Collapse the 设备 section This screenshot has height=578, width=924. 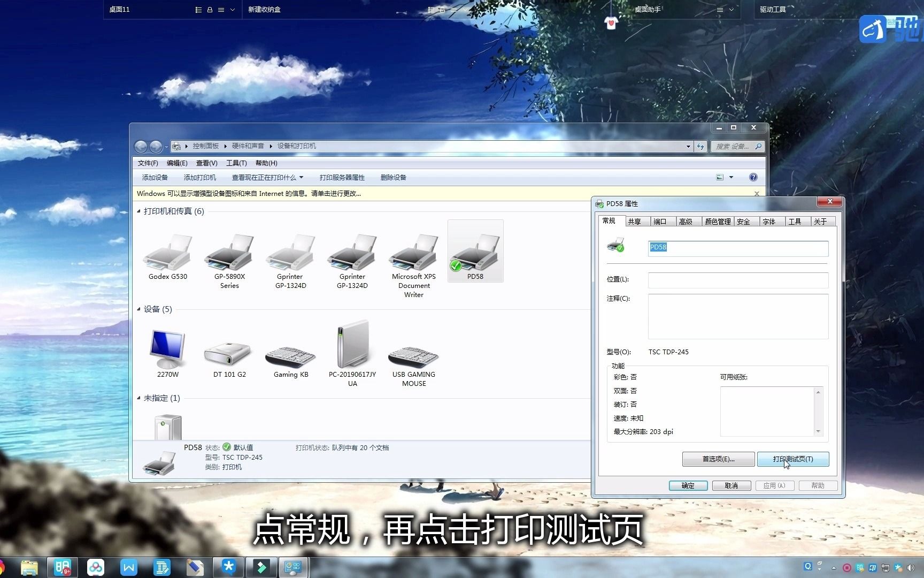[140, 309]
